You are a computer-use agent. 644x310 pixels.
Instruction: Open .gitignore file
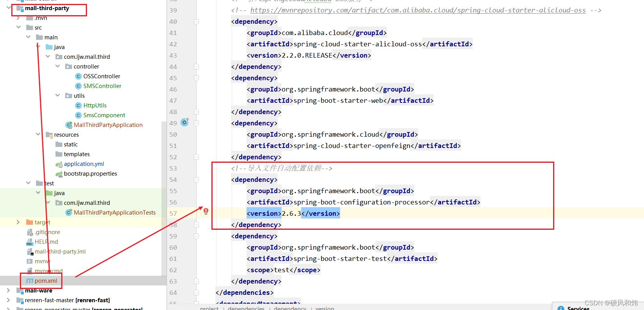(x=47, y=232)
